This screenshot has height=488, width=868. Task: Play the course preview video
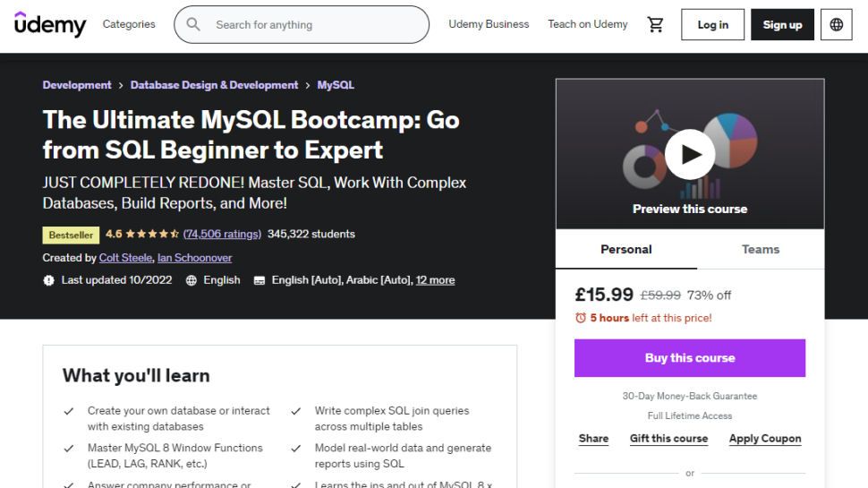[689, 154]
